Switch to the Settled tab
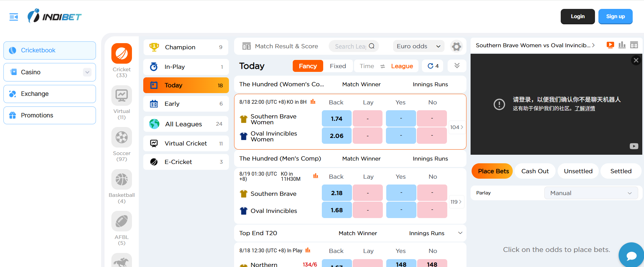 pos(621,171)
